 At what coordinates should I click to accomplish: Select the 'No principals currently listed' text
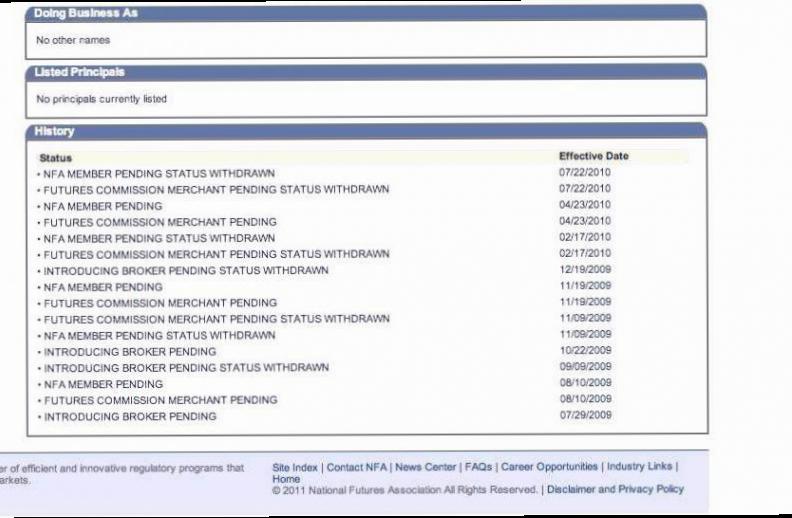click(x=102, y=99)
